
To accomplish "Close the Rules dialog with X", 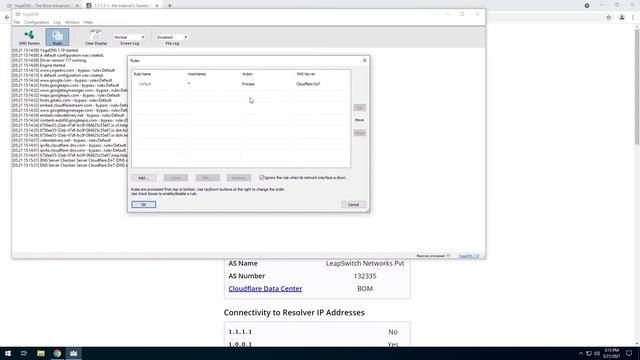I will 364,60.
